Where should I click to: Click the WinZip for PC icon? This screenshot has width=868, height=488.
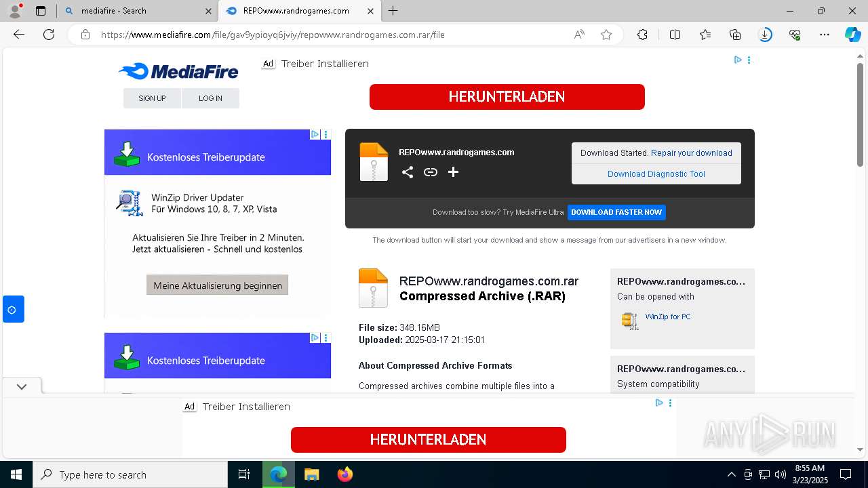click(630, 321)
